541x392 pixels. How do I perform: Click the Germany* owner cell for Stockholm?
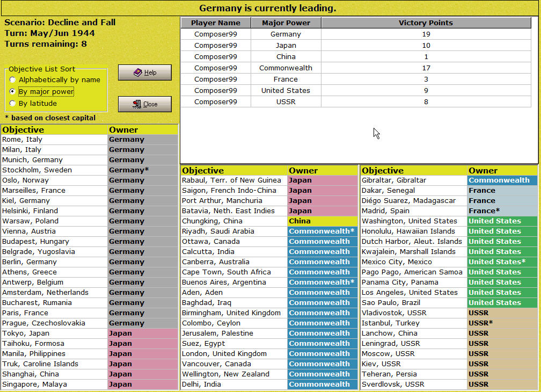(x=143, y=170)
